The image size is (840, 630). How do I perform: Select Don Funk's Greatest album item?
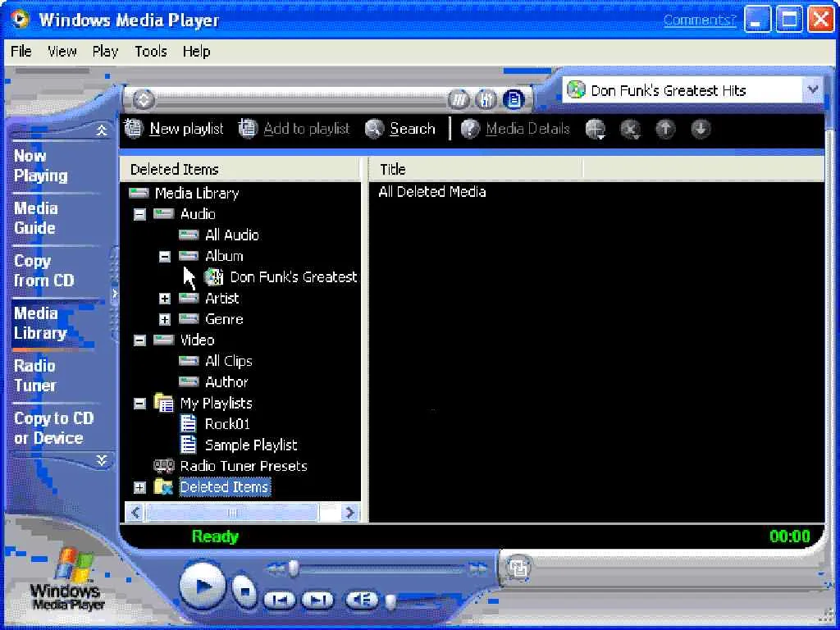pos(293,277)
